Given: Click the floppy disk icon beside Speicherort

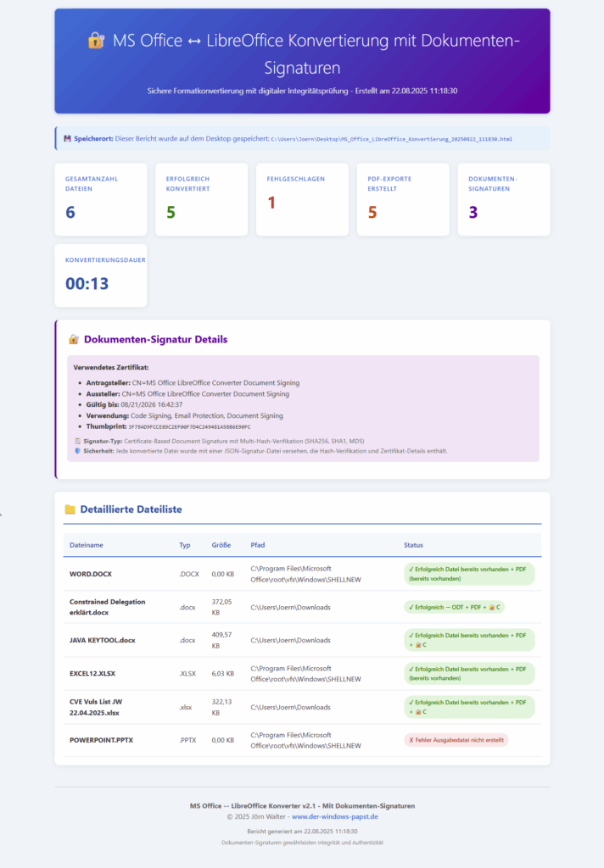Looking at the screenshot, I should [x=67, y=138].
